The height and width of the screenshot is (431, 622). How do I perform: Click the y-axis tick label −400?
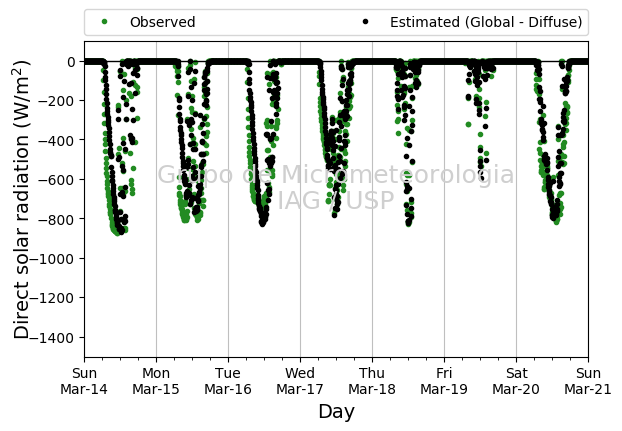57,140
